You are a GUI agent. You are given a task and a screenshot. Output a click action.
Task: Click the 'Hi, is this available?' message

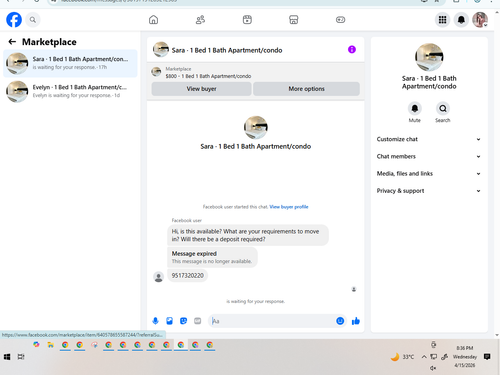248,235
